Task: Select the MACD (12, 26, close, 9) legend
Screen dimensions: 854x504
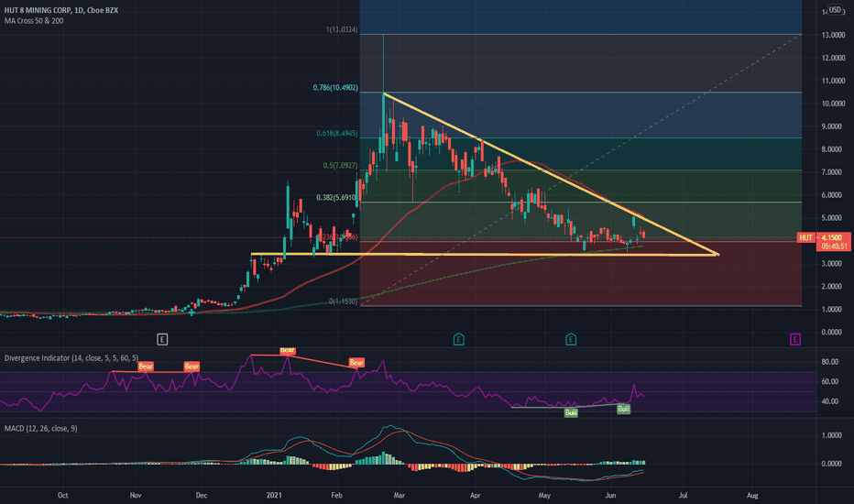Action: (41, 428)
